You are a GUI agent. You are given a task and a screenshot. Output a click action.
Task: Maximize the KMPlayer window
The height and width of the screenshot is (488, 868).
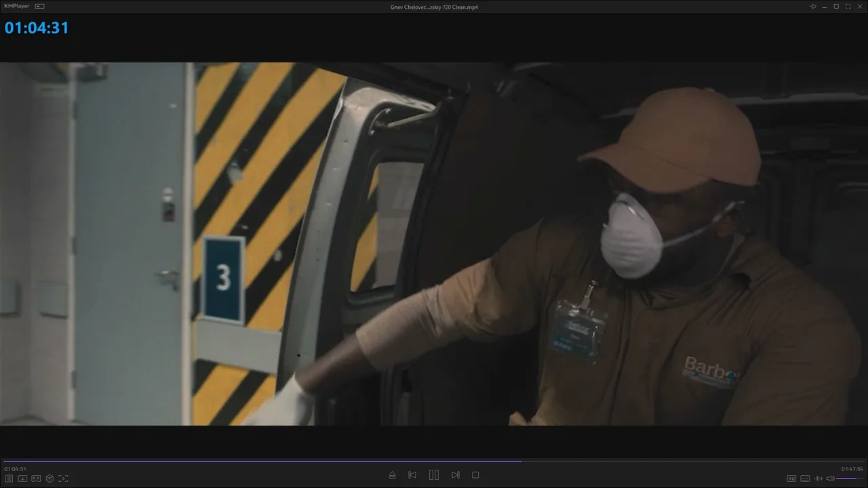click(836, 6)
